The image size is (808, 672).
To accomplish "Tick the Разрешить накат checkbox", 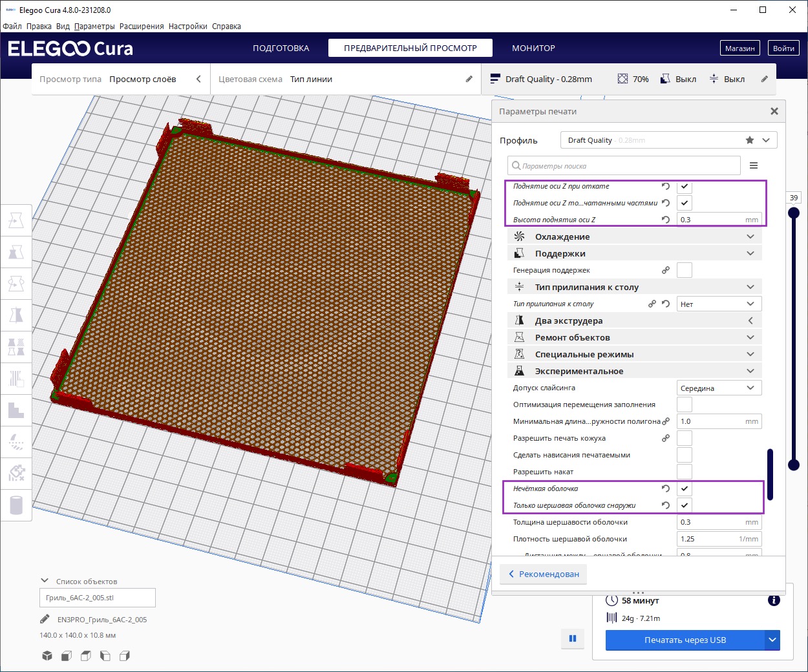I will [x=684, y=472].
